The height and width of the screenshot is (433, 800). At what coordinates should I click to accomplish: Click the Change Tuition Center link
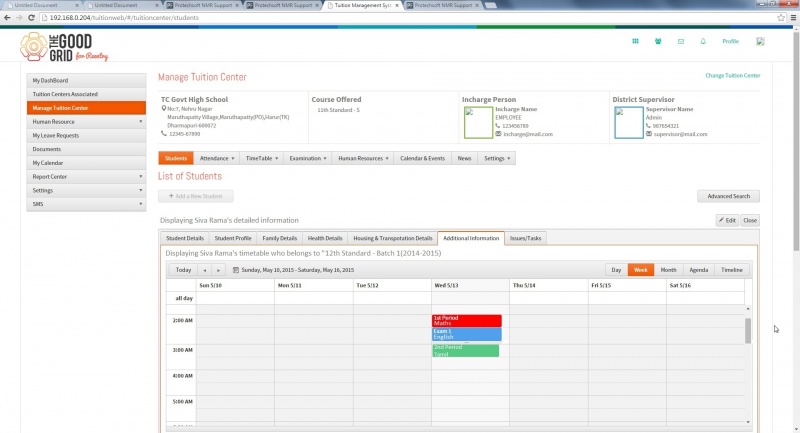(733, 75)
